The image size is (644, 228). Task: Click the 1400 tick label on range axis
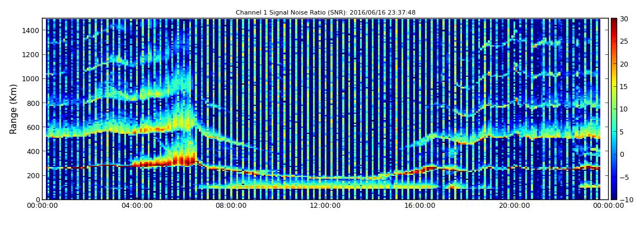(31, 30)
